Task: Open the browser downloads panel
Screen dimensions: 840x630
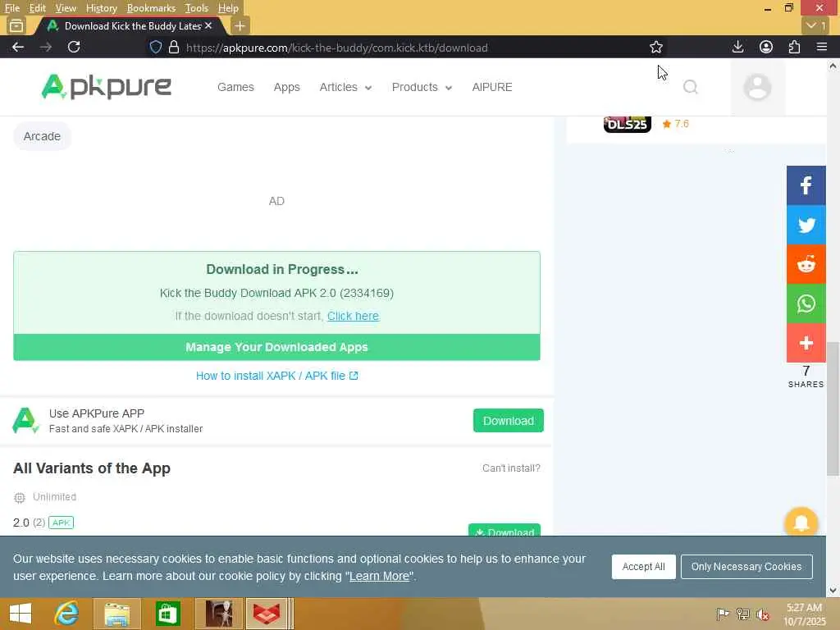Action: [737, 47]
